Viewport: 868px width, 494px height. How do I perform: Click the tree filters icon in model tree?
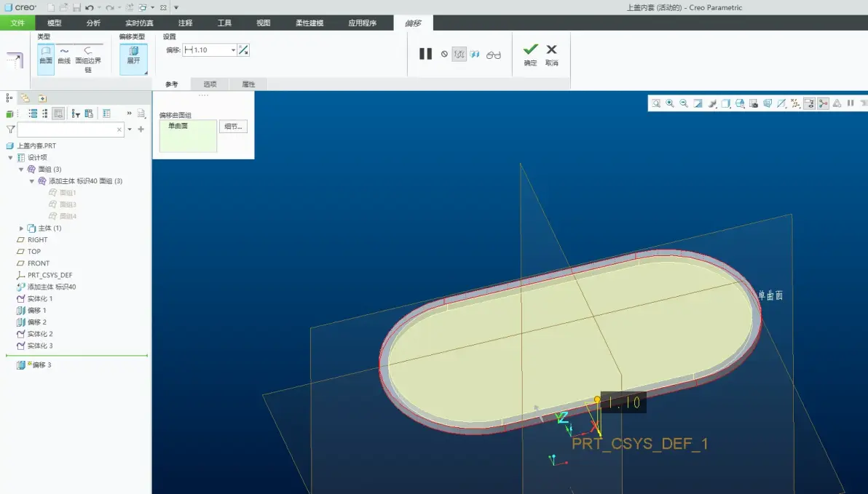click(x=76, y=113)
